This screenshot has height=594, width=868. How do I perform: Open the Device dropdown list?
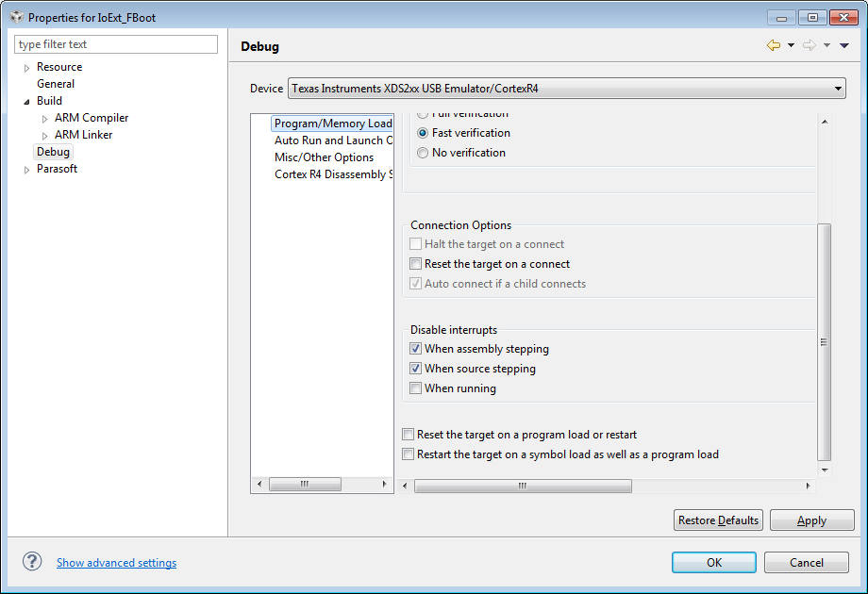[x=838, y=89]
